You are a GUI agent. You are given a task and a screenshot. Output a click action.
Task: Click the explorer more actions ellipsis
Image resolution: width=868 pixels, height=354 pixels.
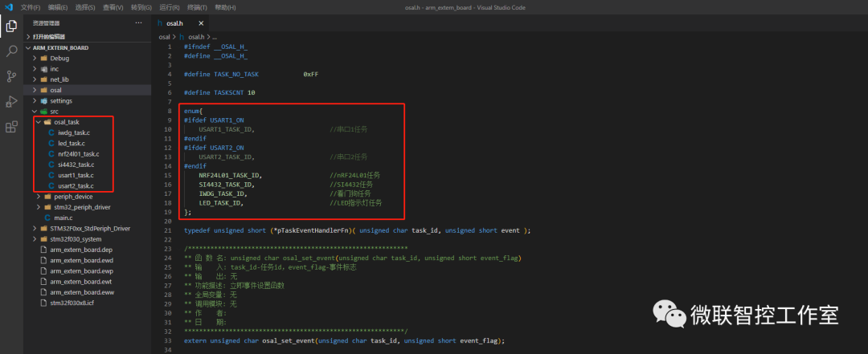138,23
